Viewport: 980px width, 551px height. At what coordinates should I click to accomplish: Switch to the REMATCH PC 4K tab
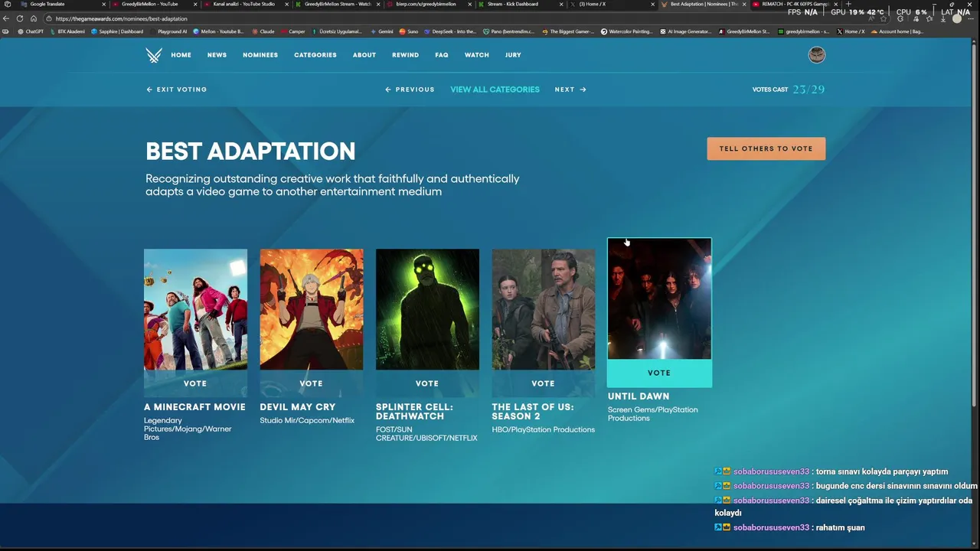(x=795, y=4)
